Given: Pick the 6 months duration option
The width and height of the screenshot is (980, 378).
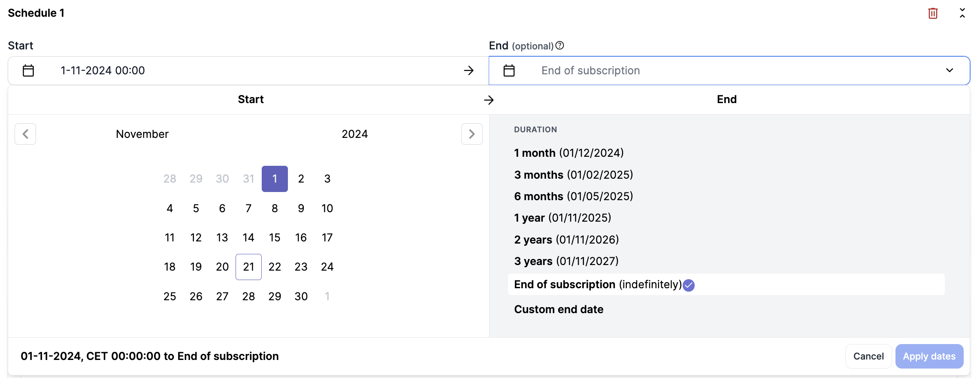Looking at the screenshot, I should click(x=573, y=196).
